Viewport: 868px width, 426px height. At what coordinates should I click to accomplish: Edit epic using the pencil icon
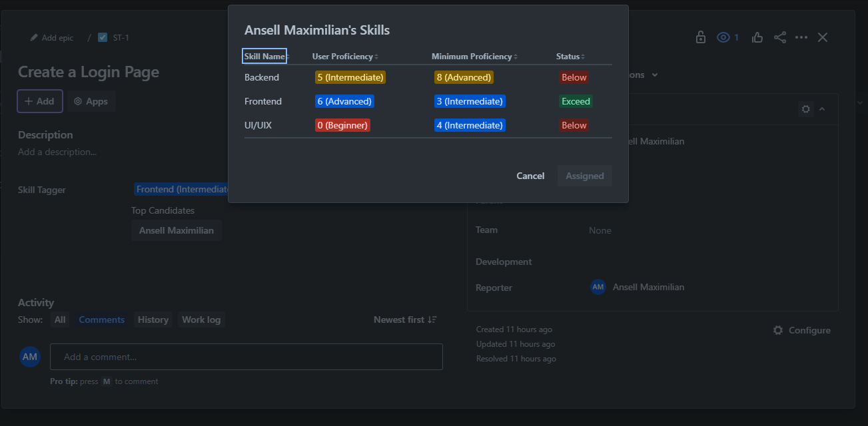(32, 37)
